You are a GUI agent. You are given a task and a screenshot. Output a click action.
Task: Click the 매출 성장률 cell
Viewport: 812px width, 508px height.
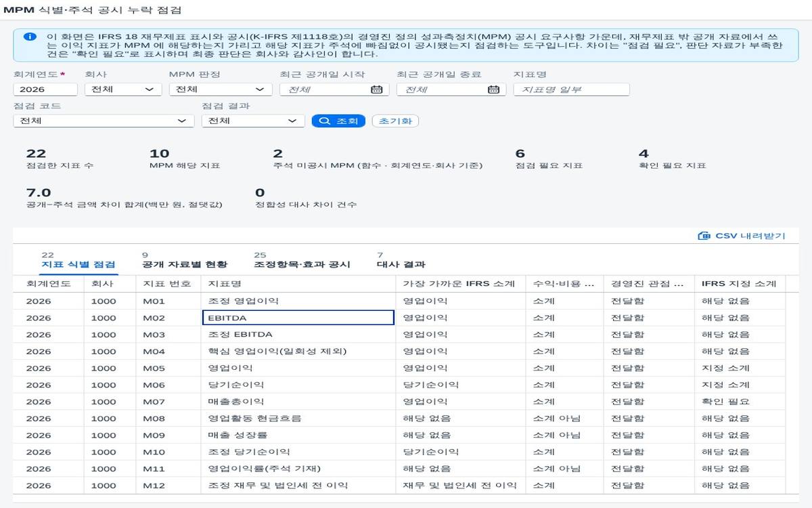point(298,435)
